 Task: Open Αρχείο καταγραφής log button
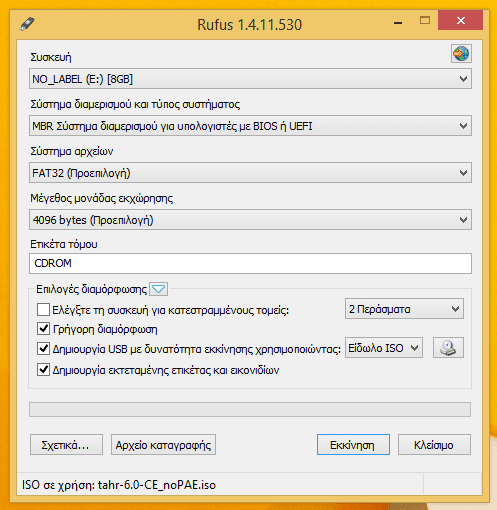[x=163, y=445]
